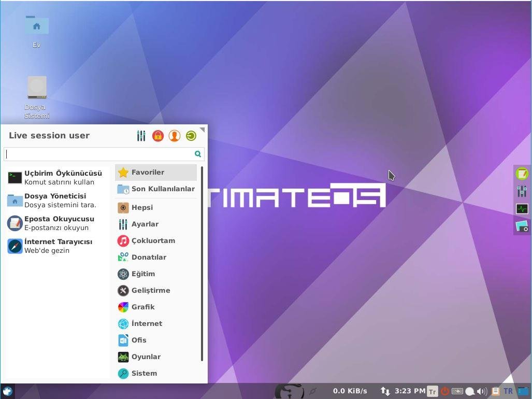The height and width of the screenshot is (399, 532).
Task: Click the category list scrollbar
Action: (202, 264)
